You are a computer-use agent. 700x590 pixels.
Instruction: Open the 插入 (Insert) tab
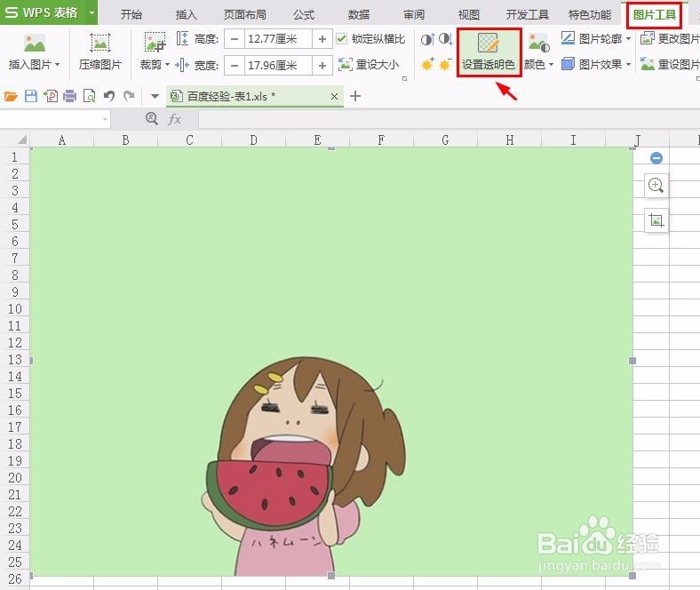187,15
